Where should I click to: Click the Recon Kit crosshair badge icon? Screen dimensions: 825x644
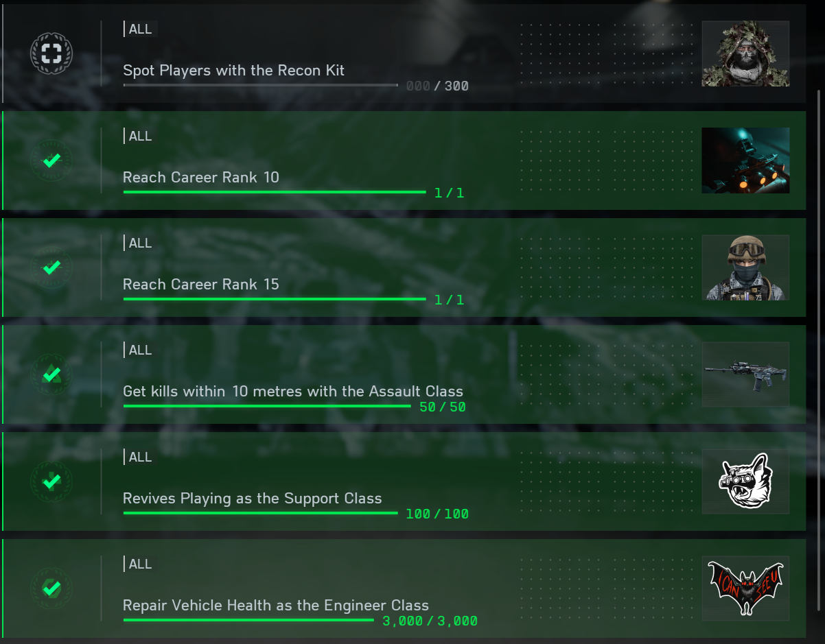click(x=51, y=53)
